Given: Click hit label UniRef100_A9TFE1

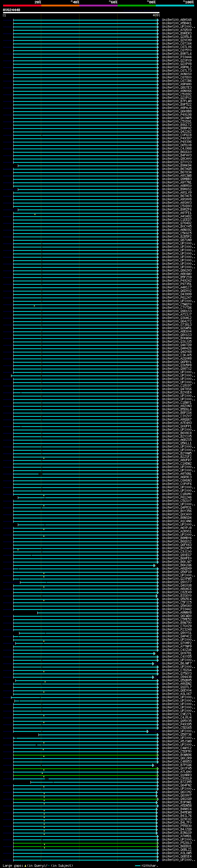Looking at the screenshot, I should pyautogui.click(x=177, y=213).
